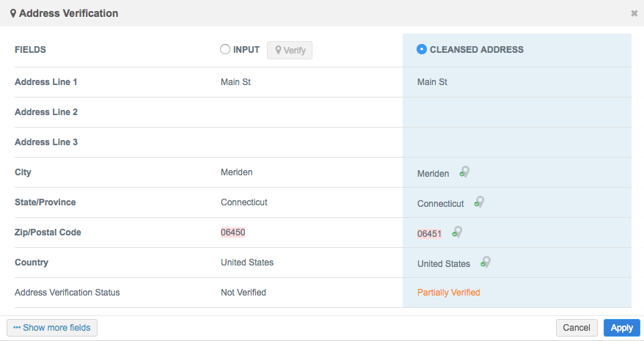Click the map marker icon in dialog title
The image size is (644, 341).
(x=13, y=13)
